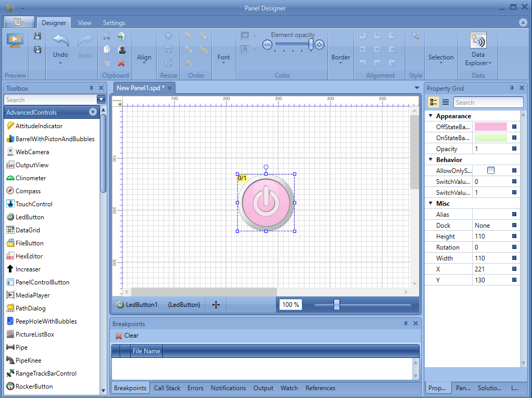Click the red Delete X icon
The width and height of the screenshot is (532, 398).
[121, 63]
